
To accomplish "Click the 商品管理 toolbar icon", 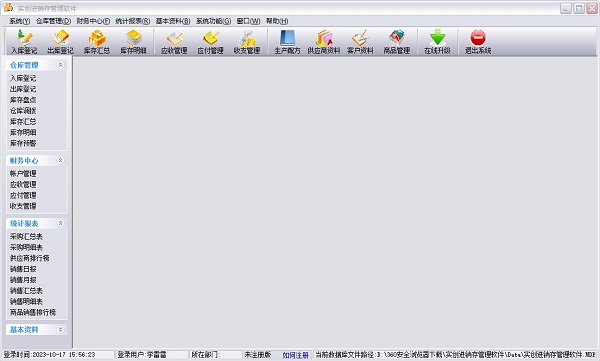I will (x=397, y=41).
